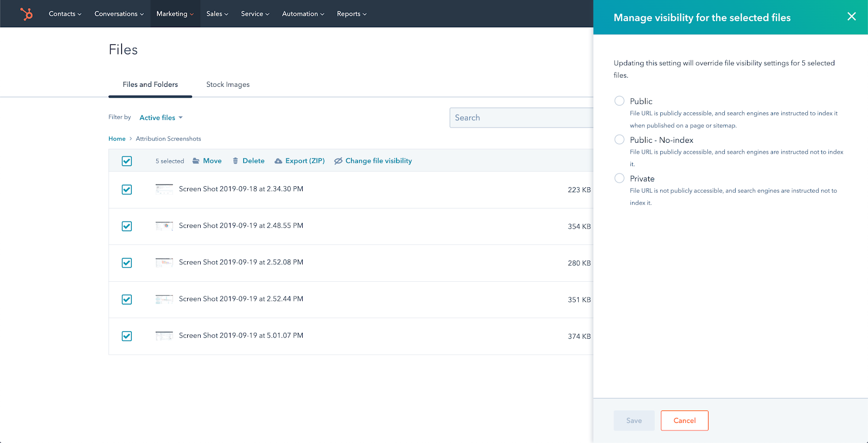
Task: Open thumbnail of Screen Shot 2.34.30 PM
Action: [x=164, y=189]
